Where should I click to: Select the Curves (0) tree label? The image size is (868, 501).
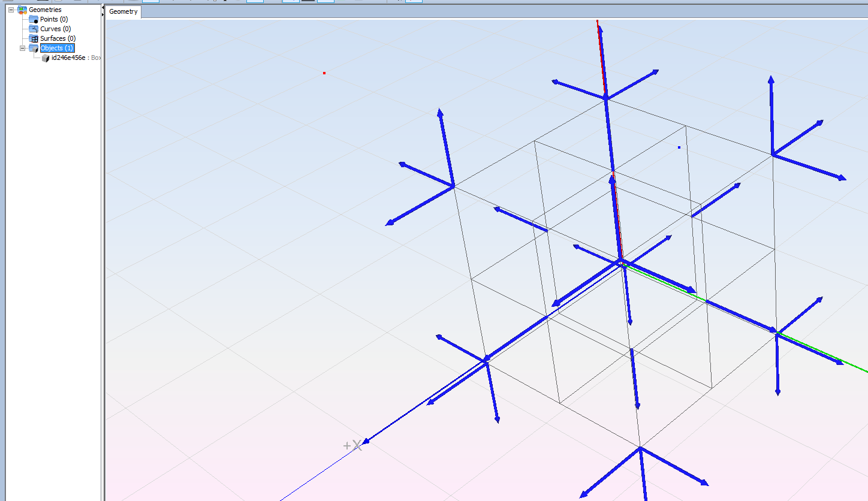(x=56, y=29)
